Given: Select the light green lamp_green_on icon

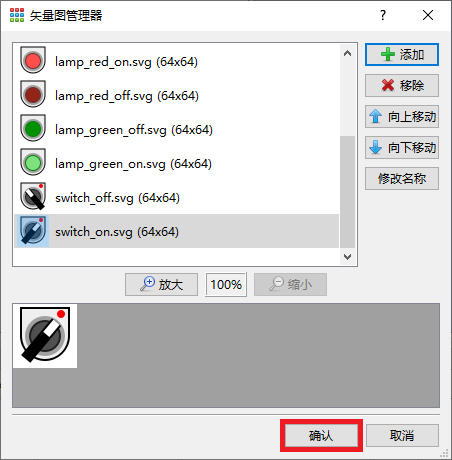Looking at the screenshot, I should [x=33, y=162].
